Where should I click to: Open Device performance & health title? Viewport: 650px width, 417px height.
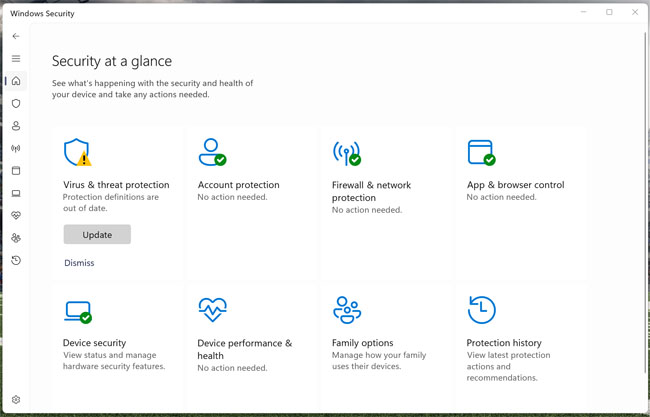tap(245, 349)
